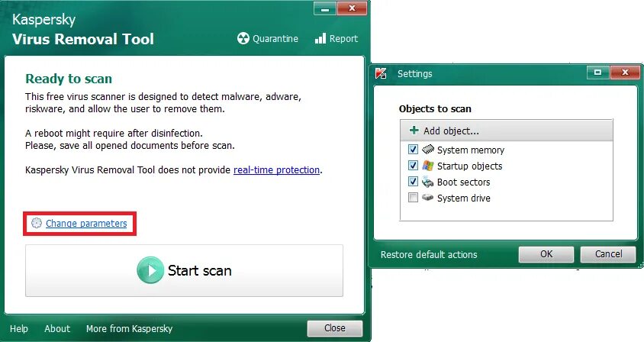Click the Start scan label text
Viewport: 644px width, 342px height.
pyautogui.click(x=200, y=270)
